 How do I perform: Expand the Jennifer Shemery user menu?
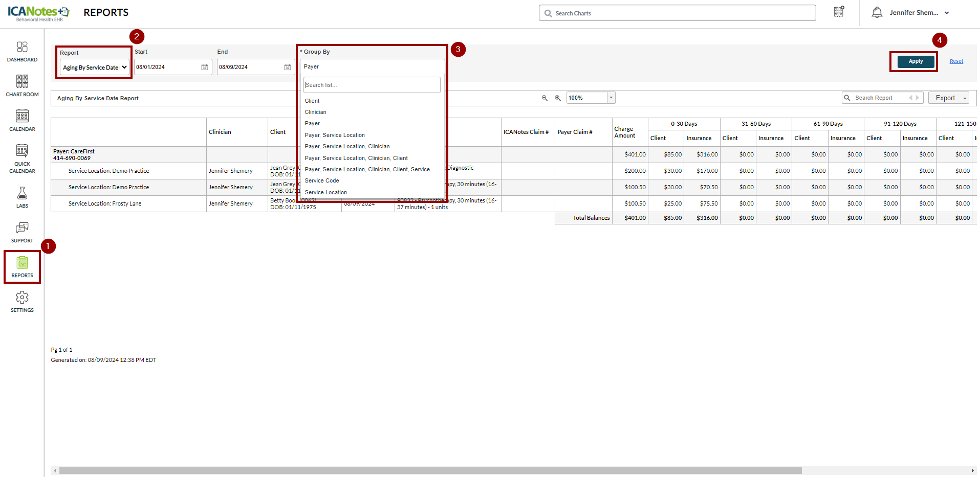click(x=946, y=13)
